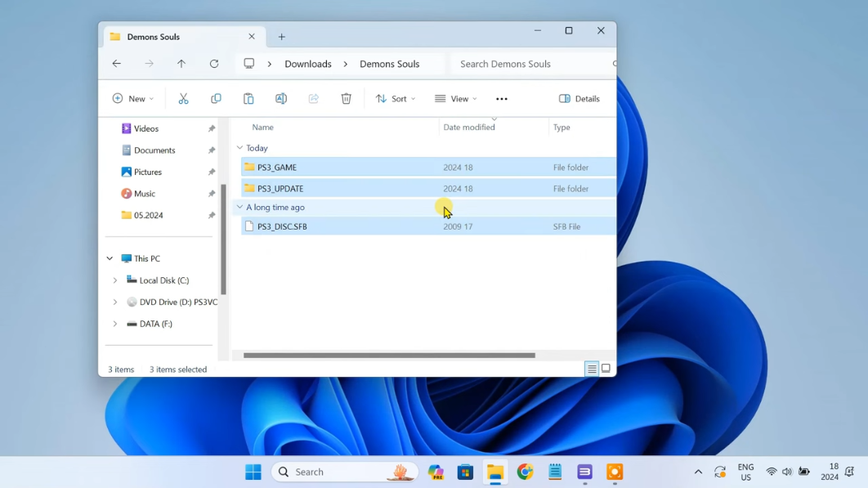Screen dimensions: 868x488
Task: Open Microsoft Store from taskbar
Action: click(x=466, y=472)
